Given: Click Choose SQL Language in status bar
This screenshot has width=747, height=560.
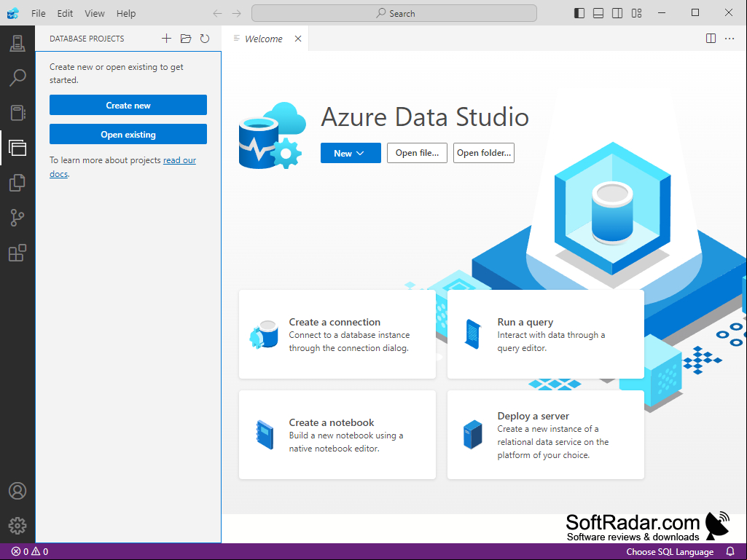Looking at the screenshot, I should click(x=670, y=551).
